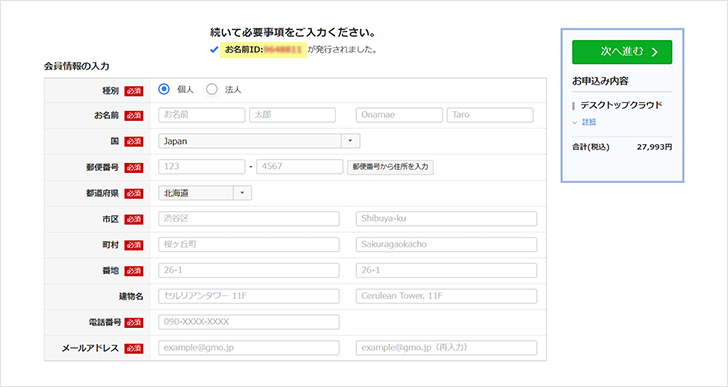Screen dimensions: 728x387
Task: Click the お申込み内容 heading
Action: coord(600,81)
